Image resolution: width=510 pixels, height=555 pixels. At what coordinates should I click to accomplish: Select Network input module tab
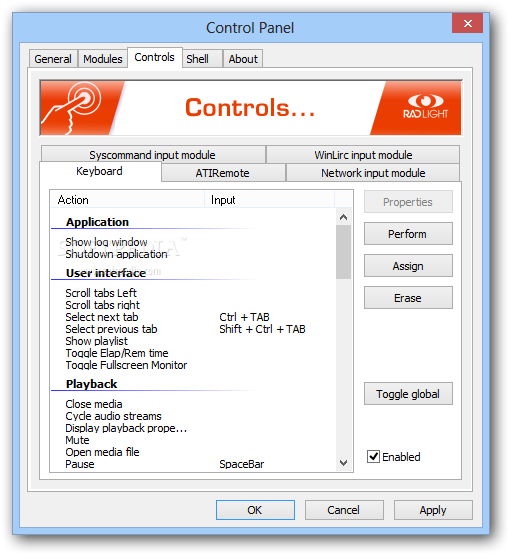(373, 173)
